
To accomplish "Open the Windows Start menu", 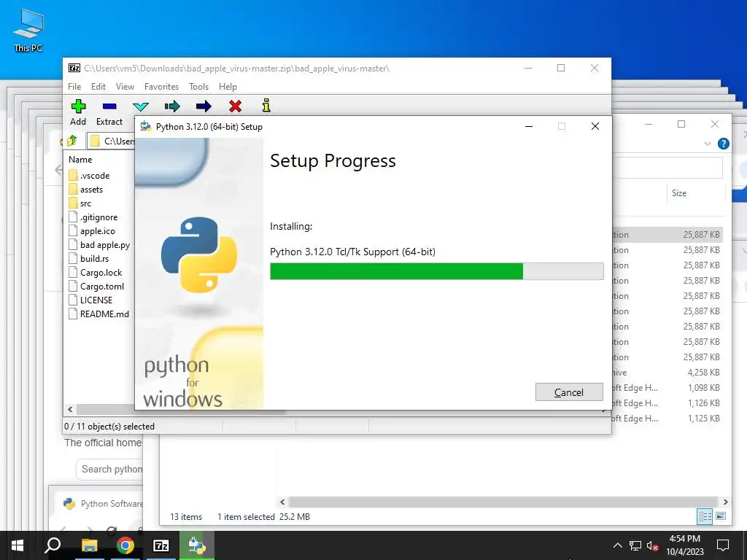I will [x=18, y=545].
